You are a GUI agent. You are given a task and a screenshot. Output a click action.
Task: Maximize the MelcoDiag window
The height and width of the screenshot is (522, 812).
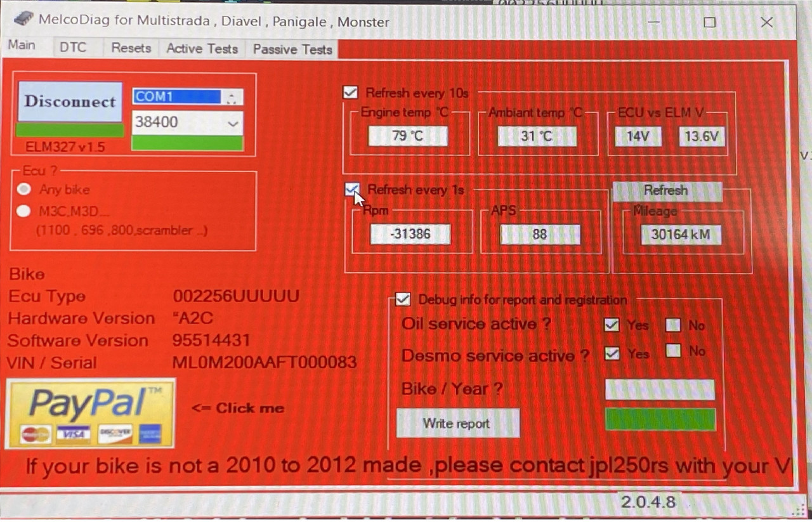pyautogui.click(x=710, y=22)
